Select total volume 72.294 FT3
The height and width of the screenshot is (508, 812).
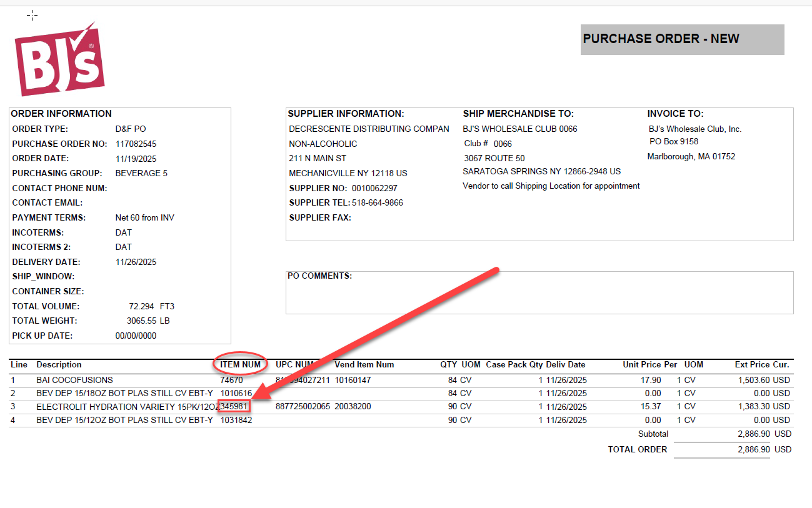point(152,306)
